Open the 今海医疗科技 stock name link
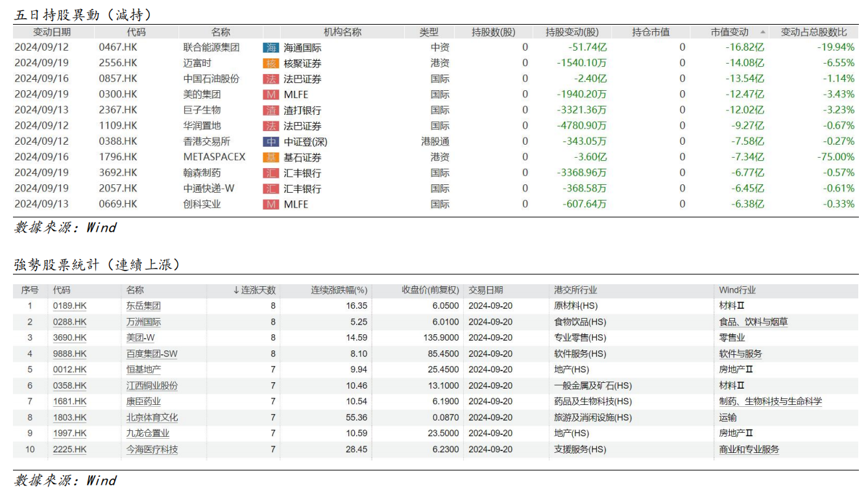The image size is (868, 499). 152,449
